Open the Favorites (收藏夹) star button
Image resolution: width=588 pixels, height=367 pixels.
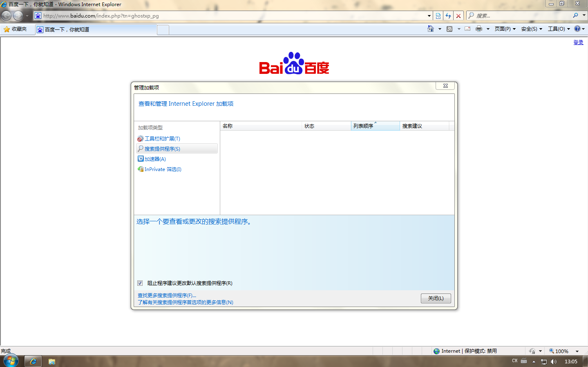[x=15, y=29]
